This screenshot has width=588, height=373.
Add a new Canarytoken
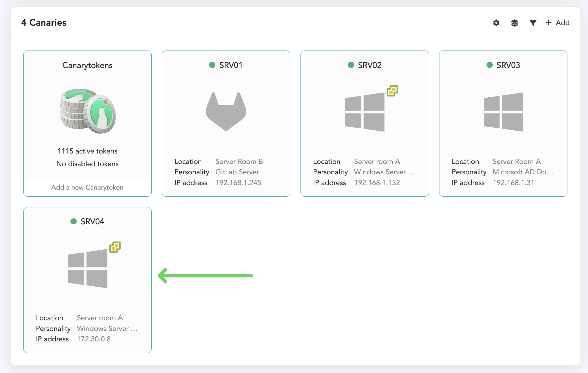[87, 187]
